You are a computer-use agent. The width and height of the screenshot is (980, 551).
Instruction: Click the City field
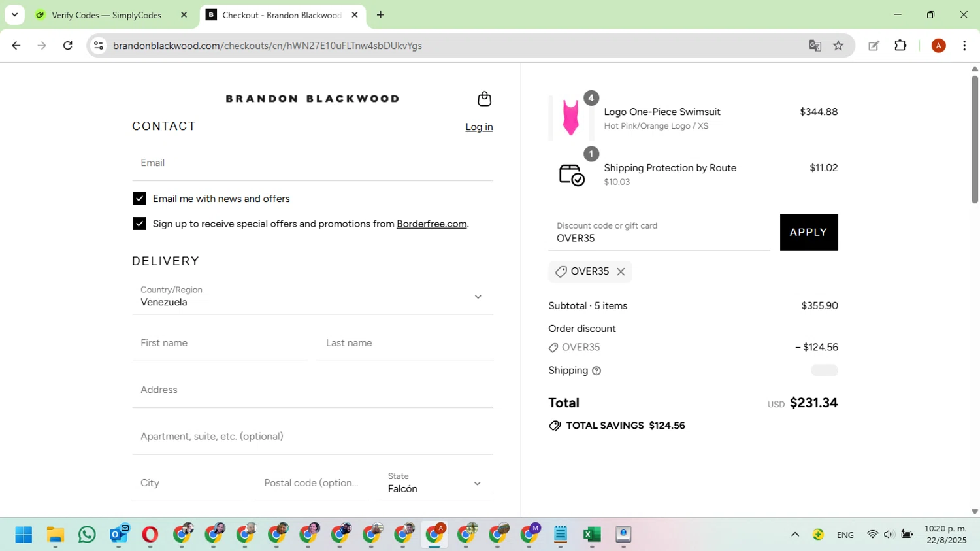pyautogui.click(x=189, y=483)
